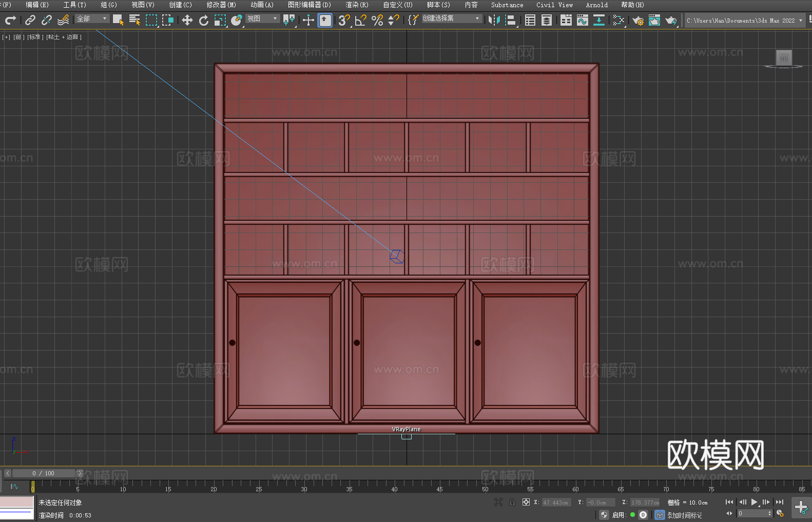Activate the Select and Move tool
Image resolution: width=812 pixels, height=522 pixels.
click(x=187, y=20)
